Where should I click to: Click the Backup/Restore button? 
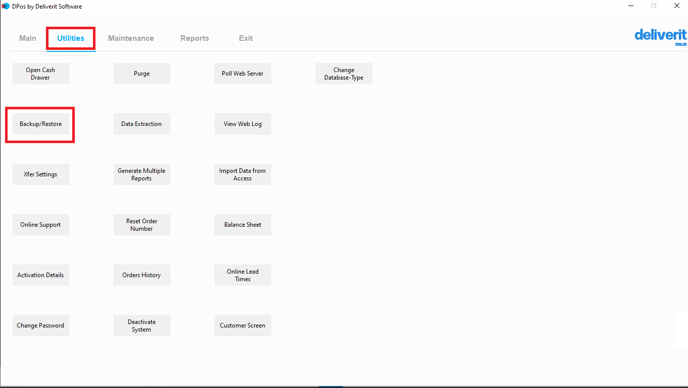click(x=40, y=124)
